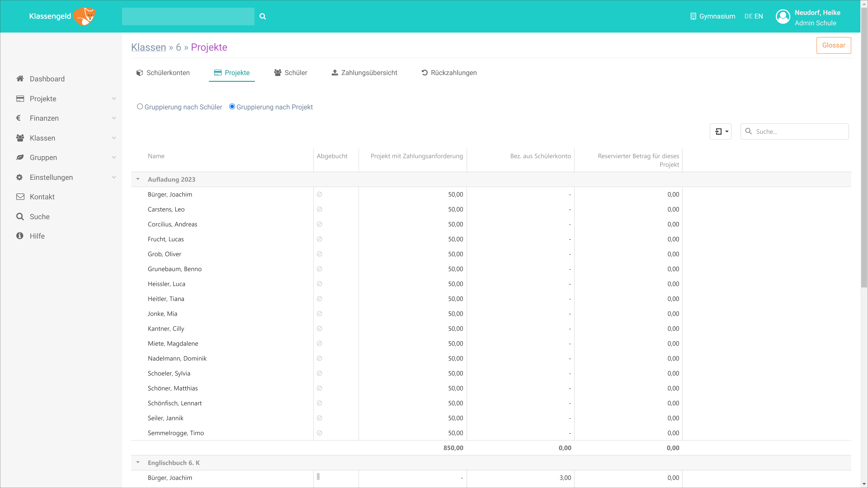Click Abgebucht status icon for Jonke, Mia
The height and width of the screenshot is (488, 868).
coord(319,313)
